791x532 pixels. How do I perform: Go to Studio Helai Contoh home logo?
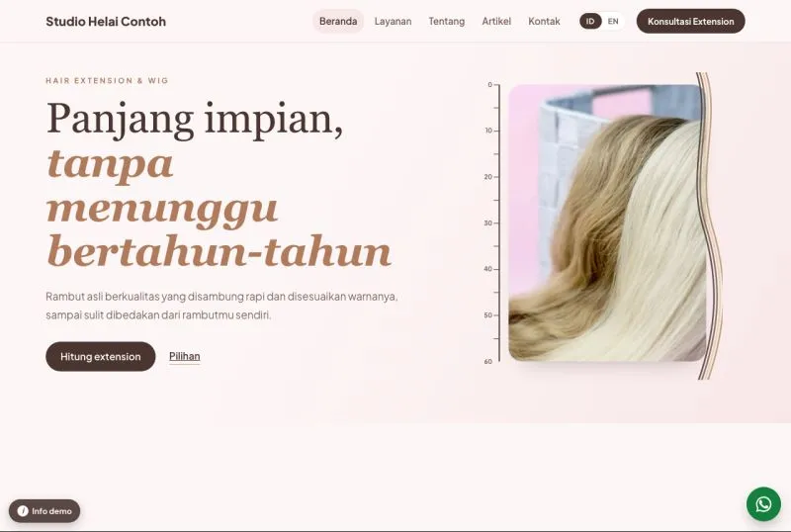pyautogui.click(x=106, y=21)
